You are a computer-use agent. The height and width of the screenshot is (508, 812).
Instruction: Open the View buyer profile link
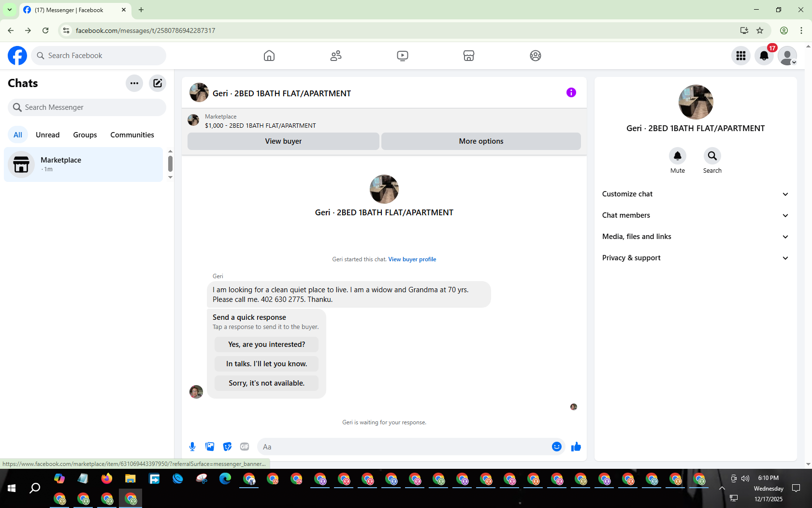point(412,259)
